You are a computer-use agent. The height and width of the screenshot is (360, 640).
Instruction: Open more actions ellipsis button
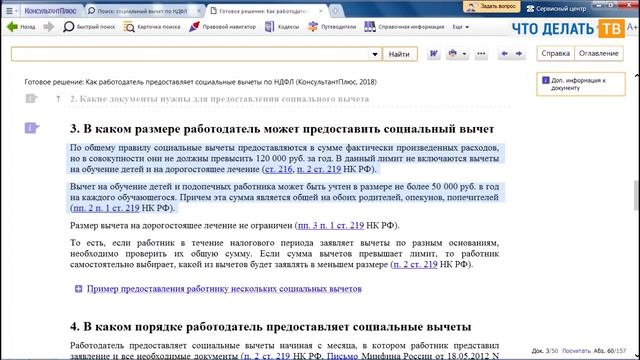pos(481,53)
